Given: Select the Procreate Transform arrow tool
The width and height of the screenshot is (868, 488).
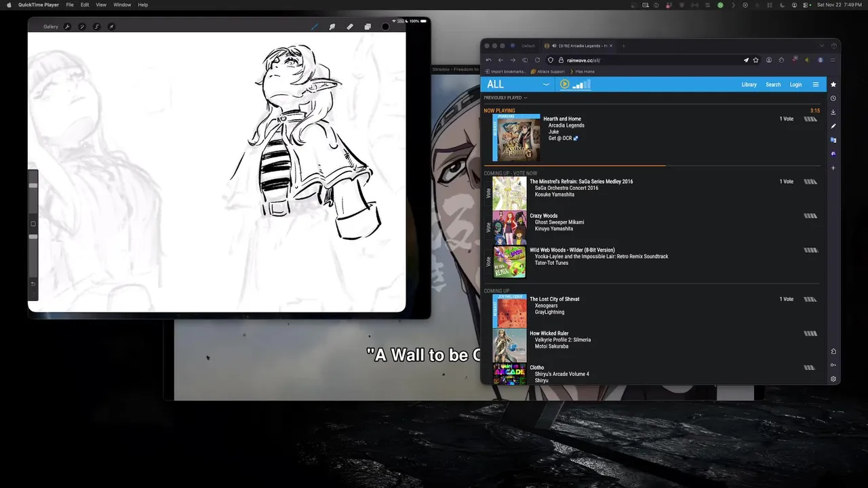Looking at the screenshot, I should pyautogui.click(x=111, y=26).
